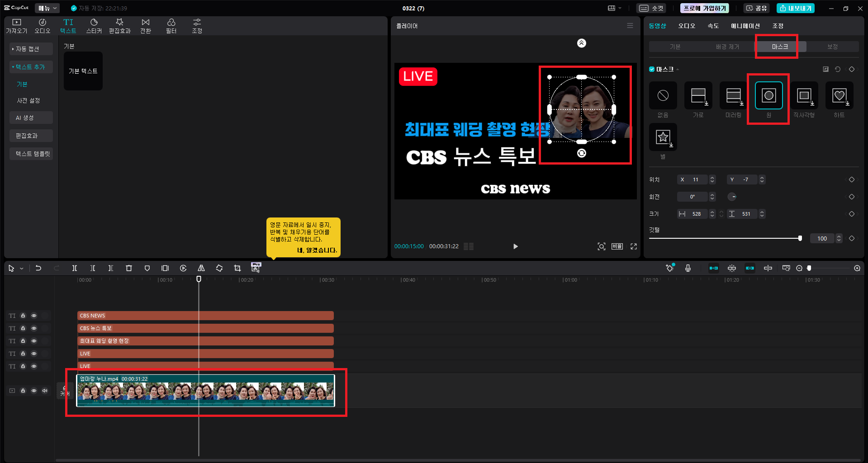Lock the CBS NEWS text track
This screenshot has width=868, height=463.
pyautogui.click(x=23, y=316)
